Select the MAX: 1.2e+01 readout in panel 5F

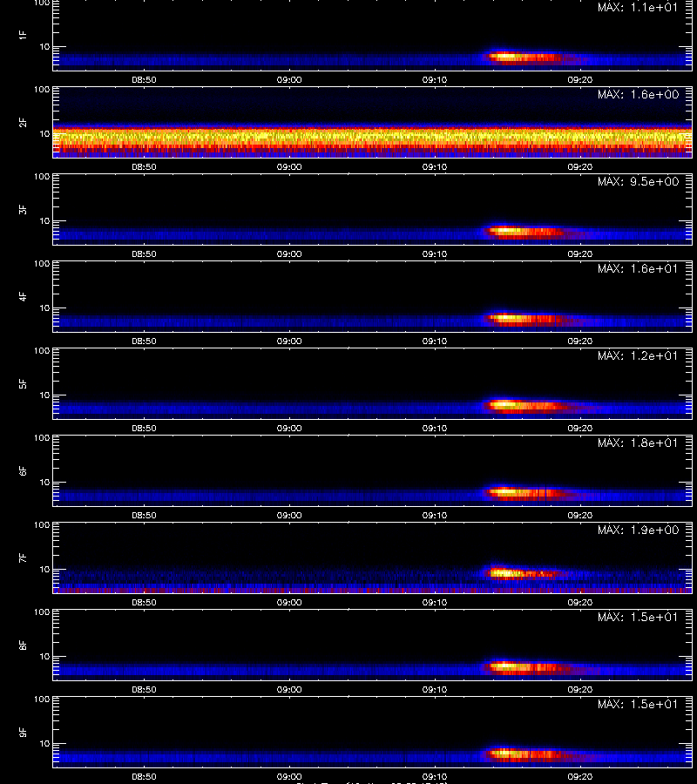click(x=638, y=355)
